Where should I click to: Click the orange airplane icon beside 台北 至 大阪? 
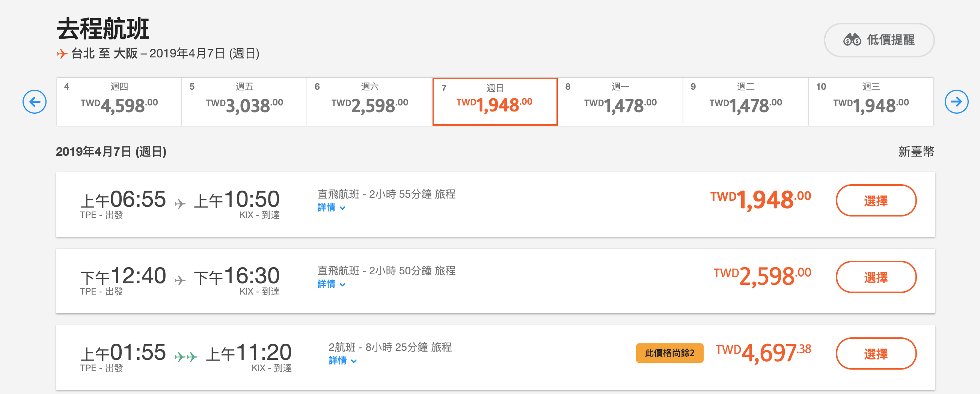tap(62, 54)
